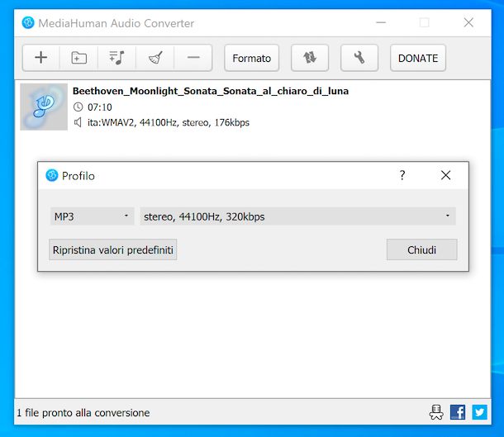Open settings with the wrench icon
This screenshot has height=437, width=504.
[x=359, y=58]
